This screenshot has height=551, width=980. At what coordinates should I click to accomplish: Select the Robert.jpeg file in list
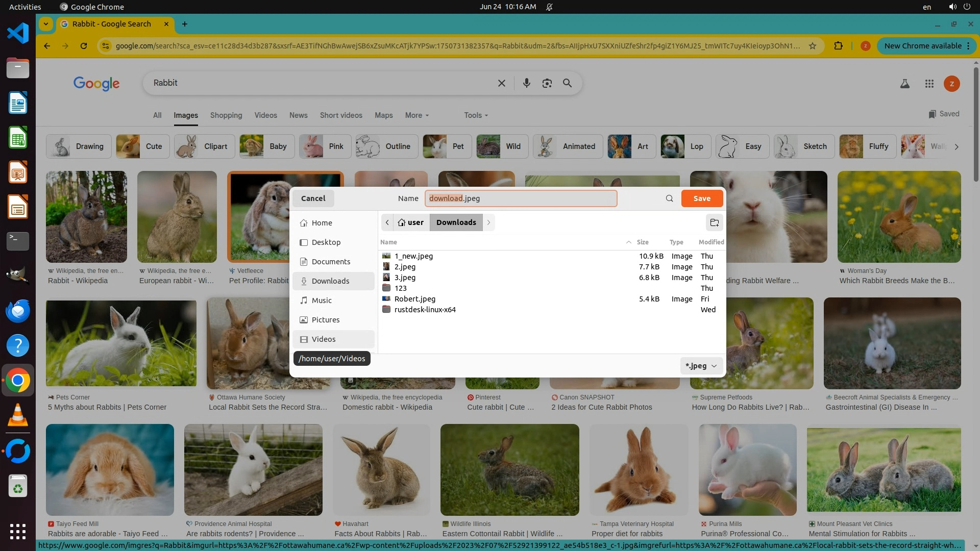point(414,299)
